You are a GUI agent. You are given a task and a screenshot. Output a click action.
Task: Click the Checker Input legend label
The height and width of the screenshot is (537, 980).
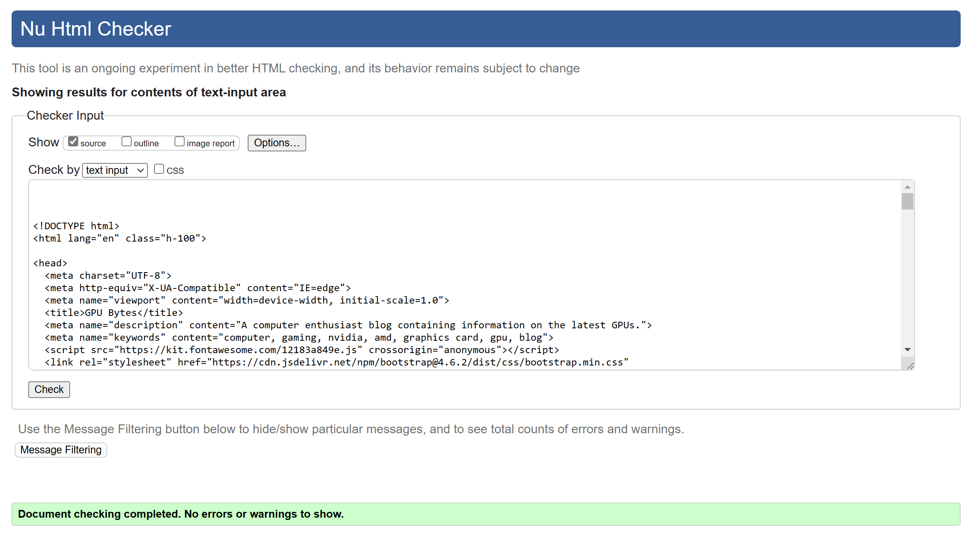pyautogui.click(x=65, y=116)
